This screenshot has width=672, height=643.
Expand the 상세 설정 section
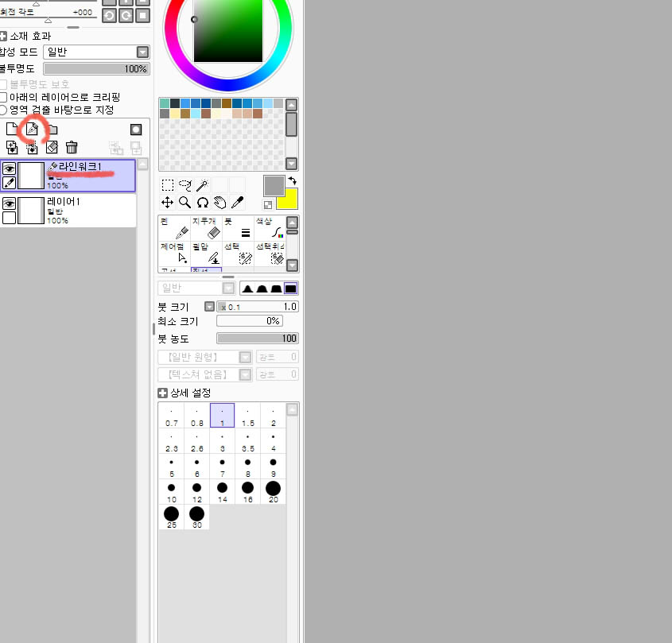pyautogui.click(x=163, y=393)
